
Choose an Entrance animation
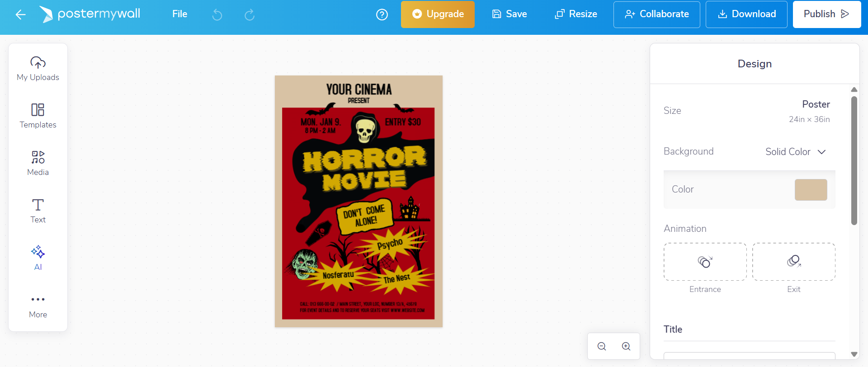(x=705, y=262)
